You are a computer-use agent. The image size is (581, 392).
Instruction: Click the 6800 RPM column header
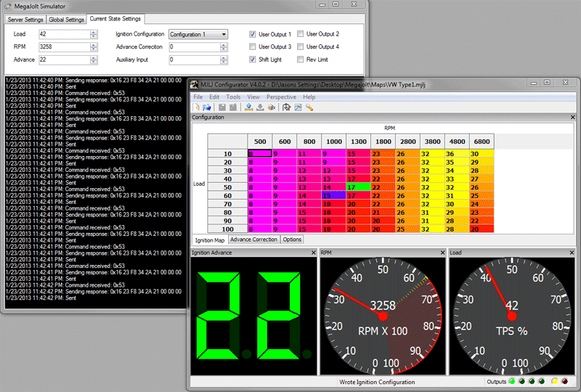coord(482,142)
